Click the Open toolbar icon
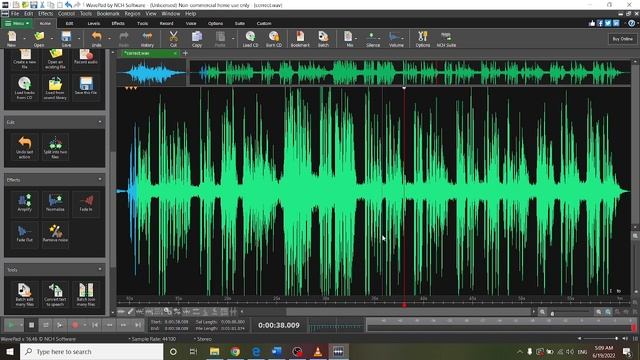640x360 pixels. tap(39, 39)
